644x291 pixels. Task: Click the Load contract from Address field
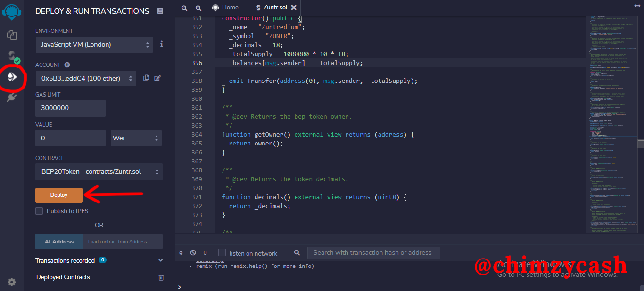point(123,242)
